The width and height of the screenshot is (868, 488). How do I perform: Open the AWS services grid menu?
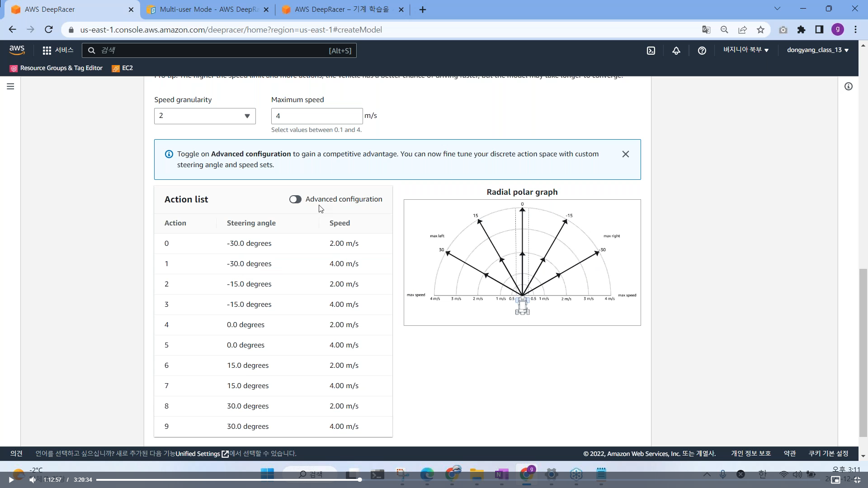[x=47, y=51]
